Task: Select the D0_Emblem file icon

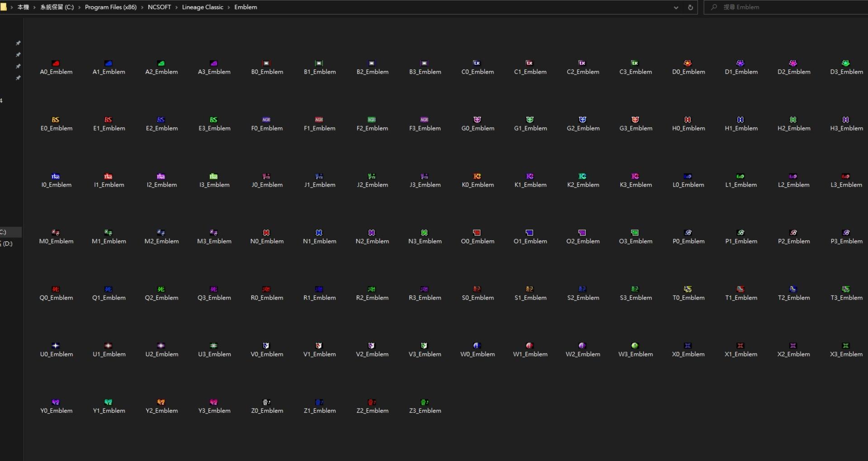Action: coord(688,63)
